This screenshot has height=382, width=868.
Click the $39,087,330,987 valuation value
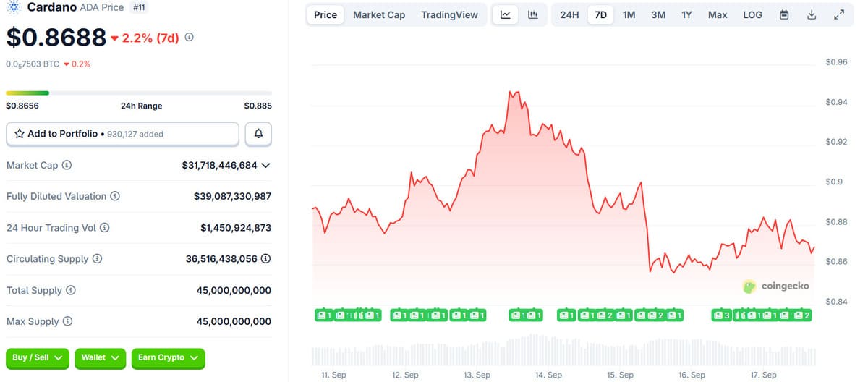point(232,196)
